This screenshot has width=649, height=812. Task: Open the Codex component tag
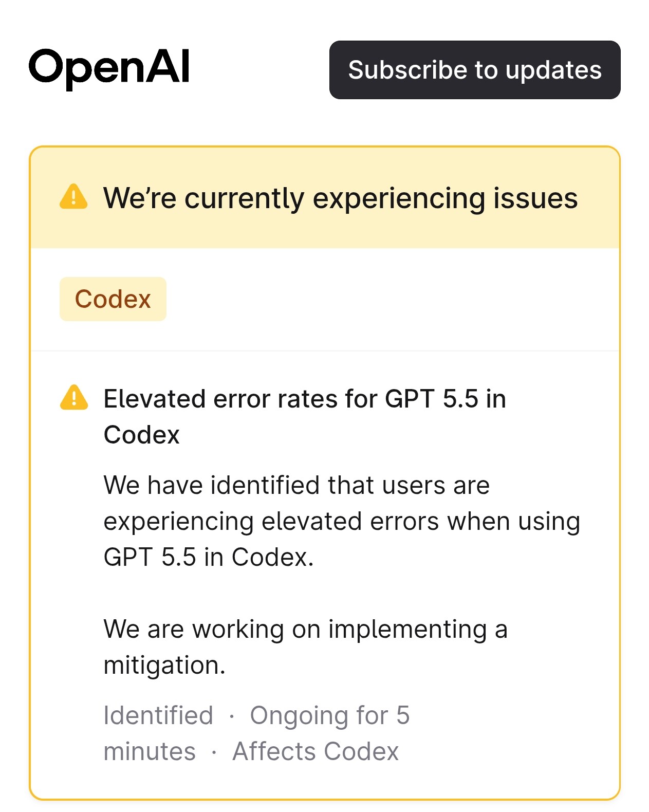113,299
